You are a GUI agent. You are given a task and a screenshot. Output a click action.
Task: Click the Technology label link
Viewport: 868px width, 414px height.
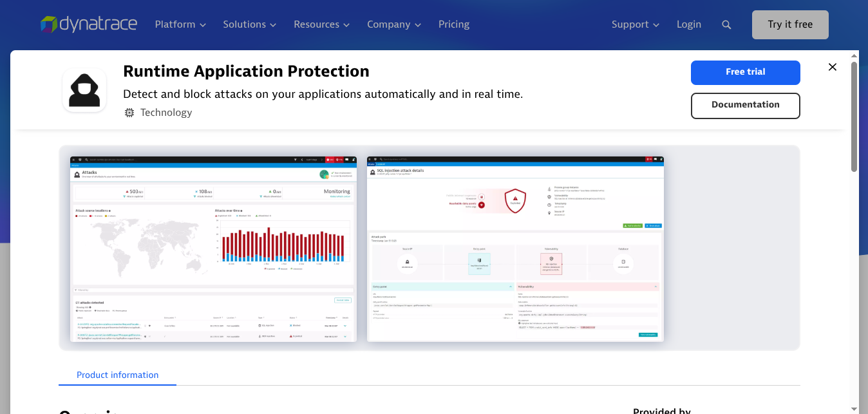pyautogui.click(x=166, y=112)
